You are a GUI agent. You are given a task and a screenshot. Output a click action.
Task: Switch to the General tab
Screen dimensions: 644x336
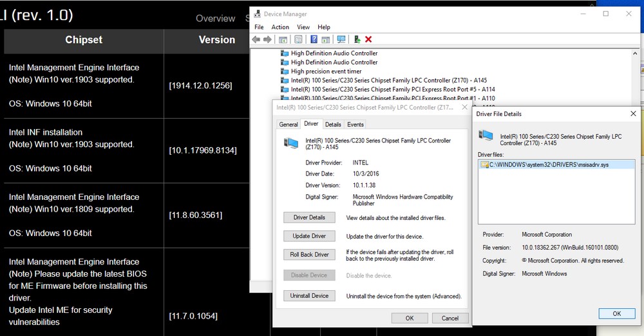(289, 124)
